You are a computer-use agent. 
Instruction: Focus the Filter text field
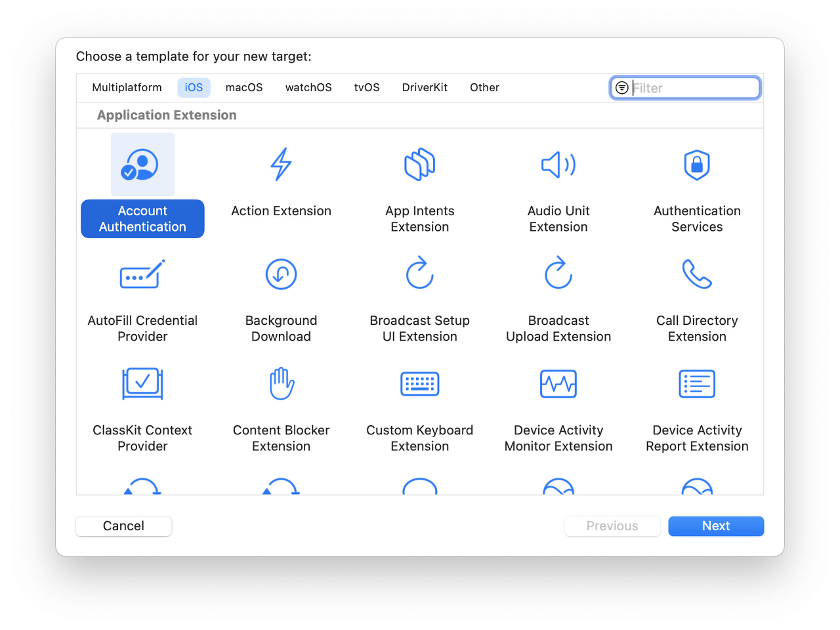[x=686, y=88]
